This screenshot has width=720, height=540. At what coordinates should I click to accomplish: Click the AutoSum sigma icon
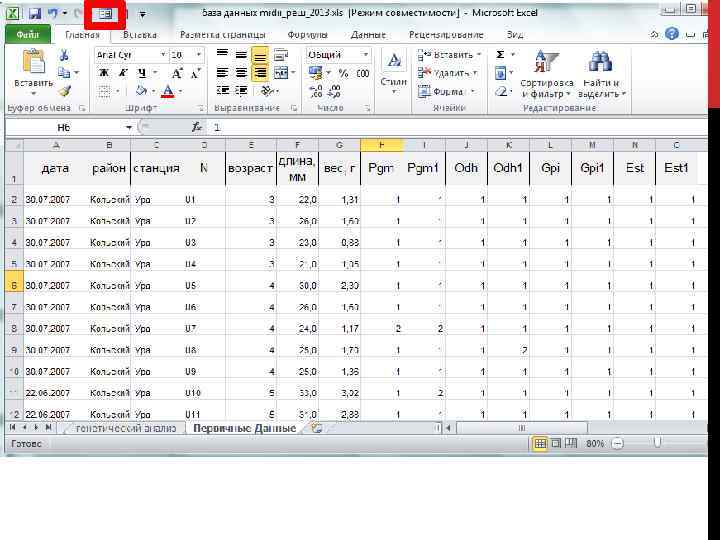(x=501, y=55)
